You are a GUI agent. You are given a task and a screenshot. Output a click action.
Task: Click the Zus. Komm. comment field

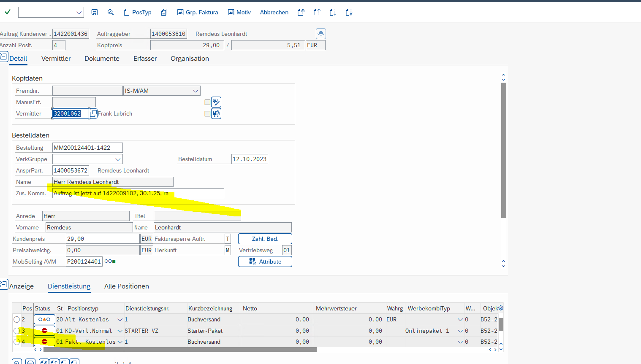click(x=138, y=193)
